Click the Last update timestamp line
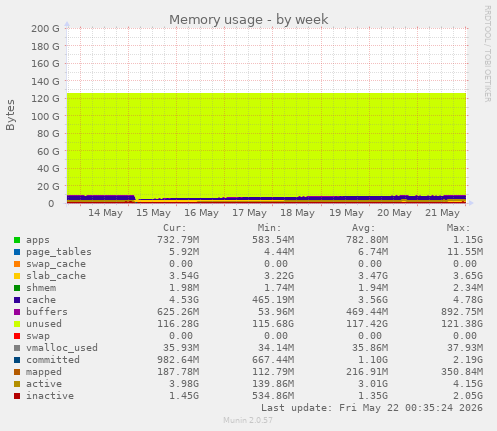Screen dimensions: 497x431 [x=372, y=408]
